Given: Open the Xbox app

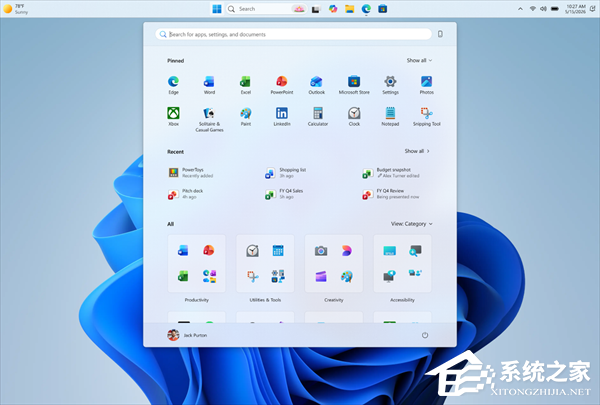Looking at the screenshot, I should click(x=173, y=116).
